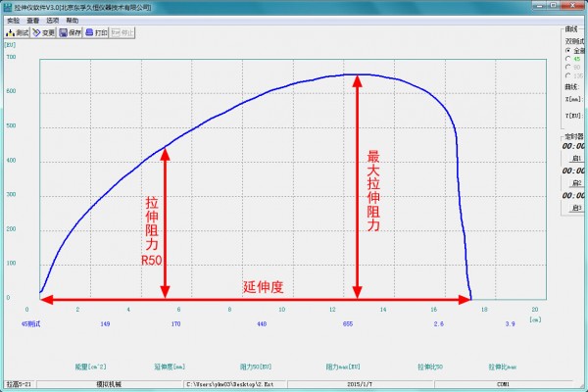Open the 查看 (View) menu
The image size is (588, 392).
[x=33, y=20]
